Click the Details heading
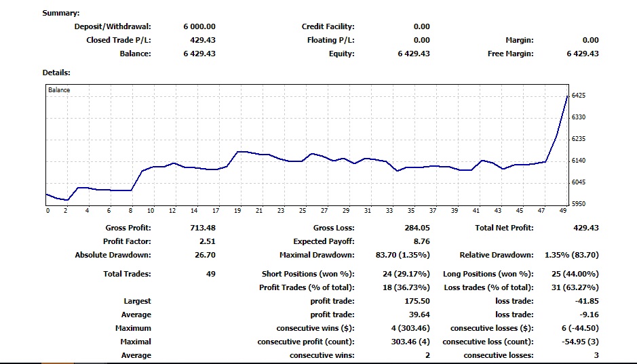 (x=56, y=73)
